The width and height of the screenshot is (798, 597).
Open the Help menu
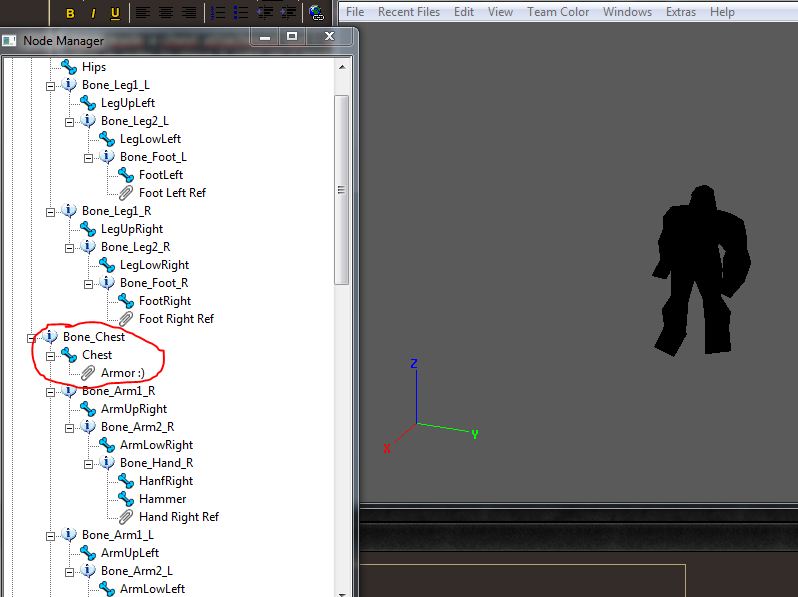[722, 12]
